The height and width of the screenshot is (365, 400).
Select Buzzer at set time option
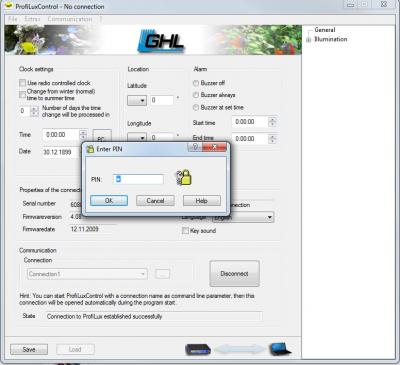(x=196, y=107)
